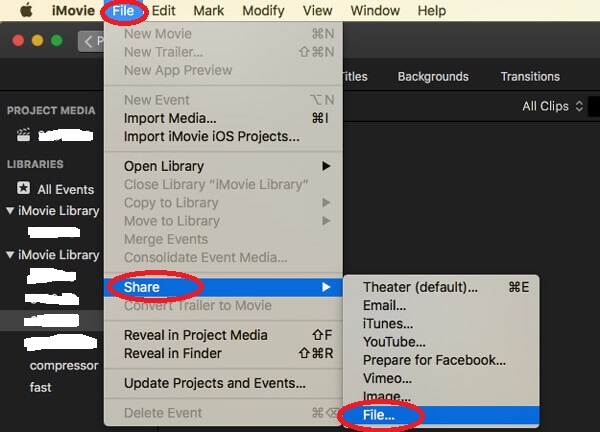Image resolution: width=600 pixels, height=432 pixels.
Task: Open the File menu in menu bar
Action: tap(123, 11)
